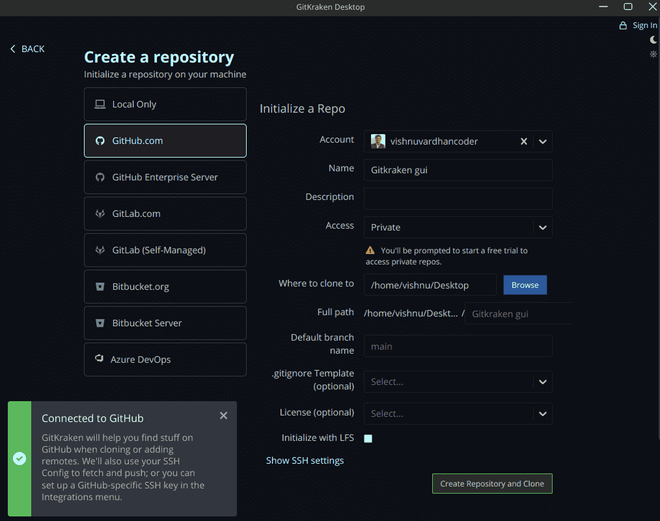The height and width of the screenshot is (521, 660).
Task: Expand the Account dropdown arrow
Action: [x=543, y=142]
